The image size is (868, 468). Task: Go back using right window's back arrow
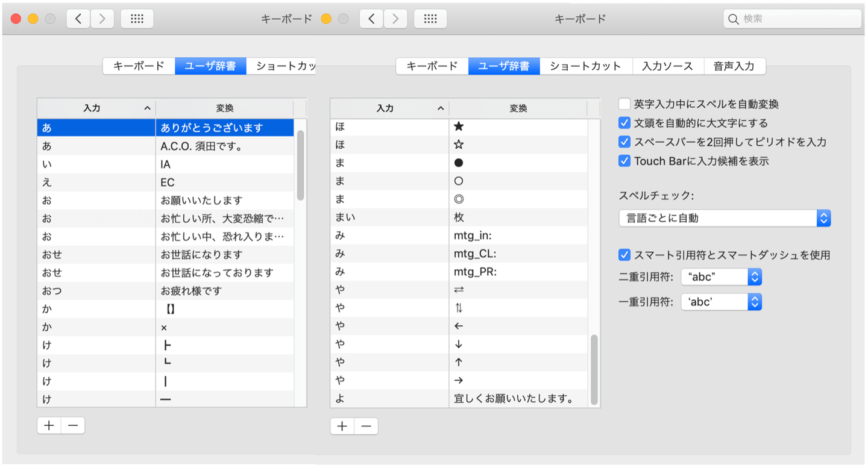pyautogui.click(x=371, y=19)
